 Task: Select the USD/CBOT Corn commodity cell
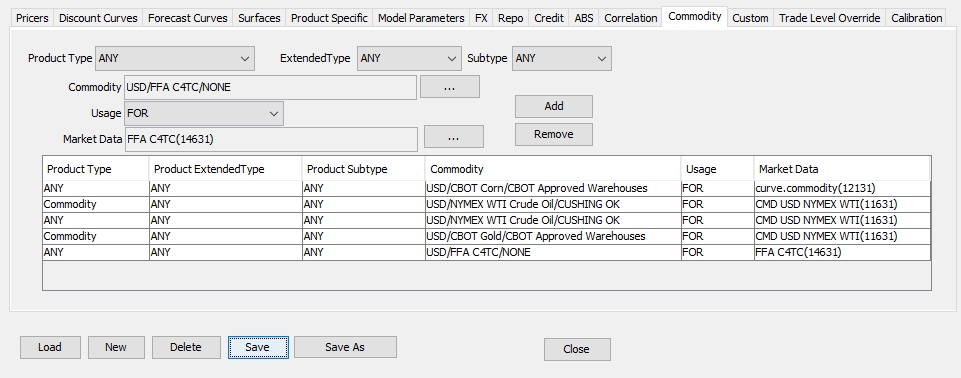point(553,188)
